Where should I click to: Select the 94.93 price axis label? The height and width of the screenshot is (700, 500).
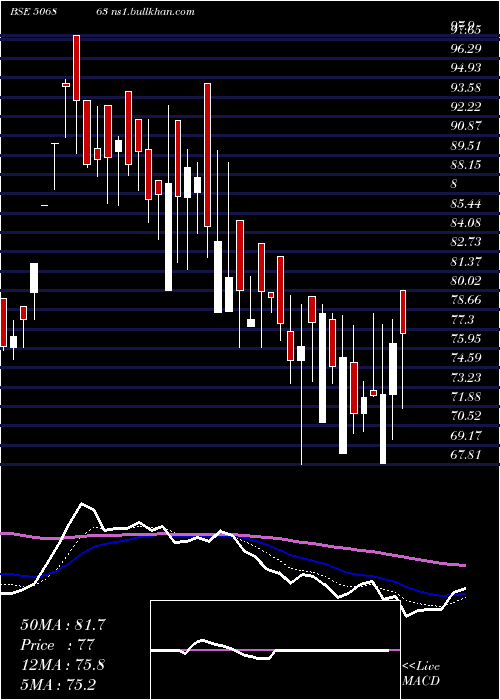(466, 68)
